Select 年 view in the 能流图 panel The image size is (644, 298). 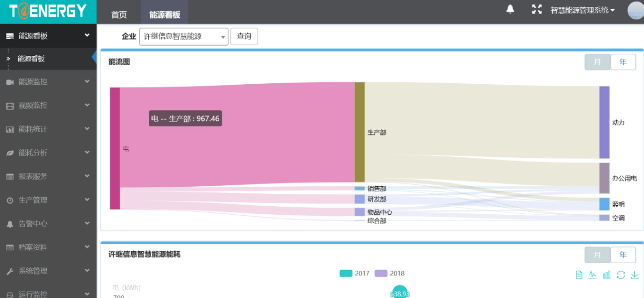(x=623, y=62)
